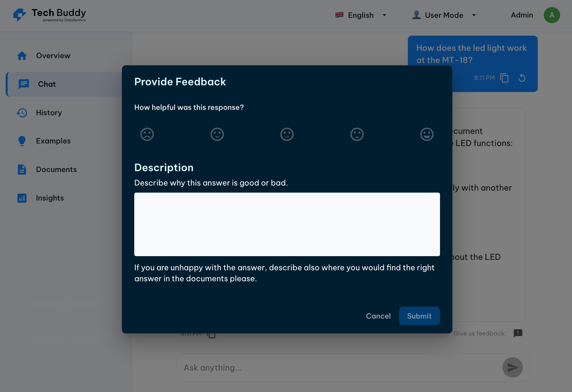572x392 pixels.
Task: Expand the User Mode dropdown
Action: pyautogui.click(x=444, y=15)
